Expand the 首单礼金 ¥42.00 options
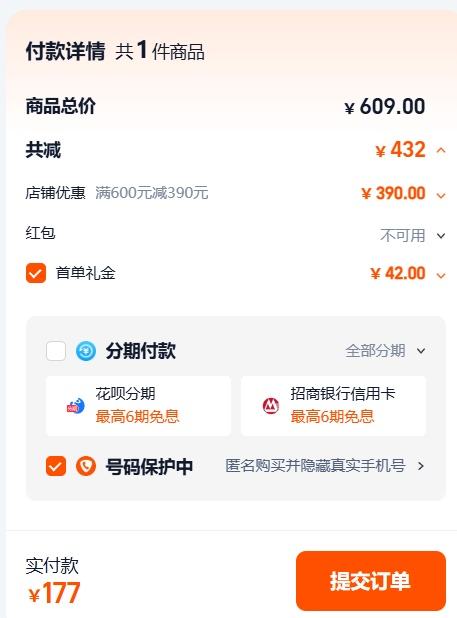This screenshot has width=457, height=618. click(441, 275)
